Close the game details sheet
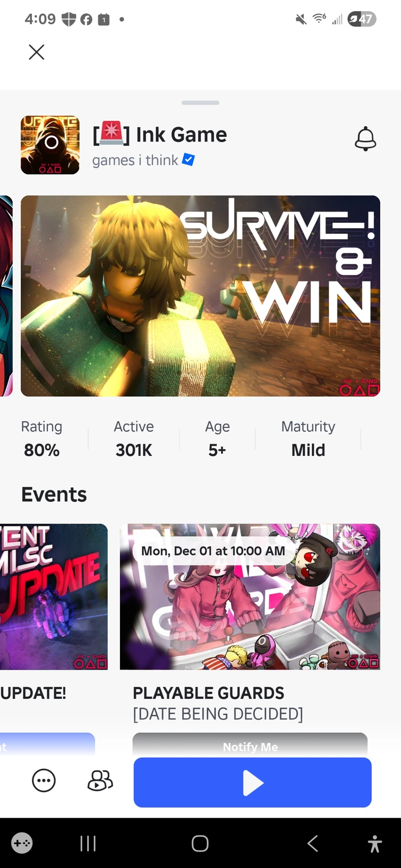 point(37,52)
